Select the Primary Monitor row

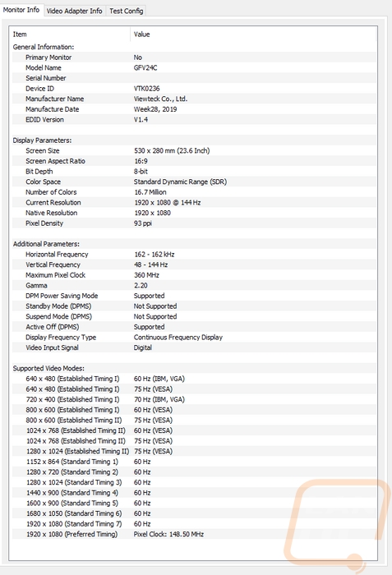tap(194, 57)
